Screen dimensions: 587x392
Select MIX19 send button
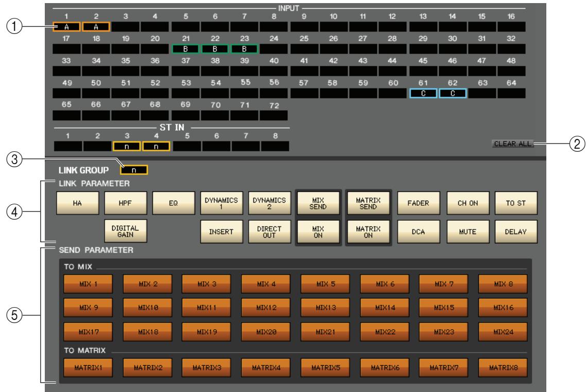206,332
